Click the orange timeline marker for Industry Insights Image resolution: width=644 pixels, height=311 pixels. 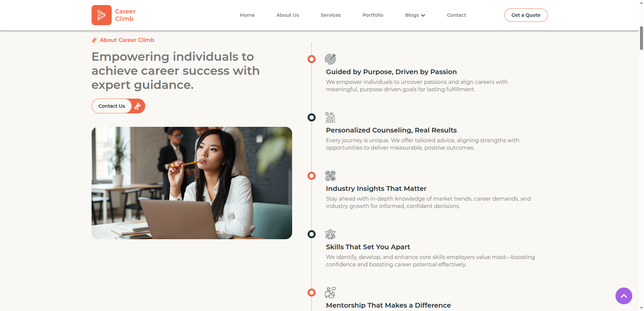[312, 176]
